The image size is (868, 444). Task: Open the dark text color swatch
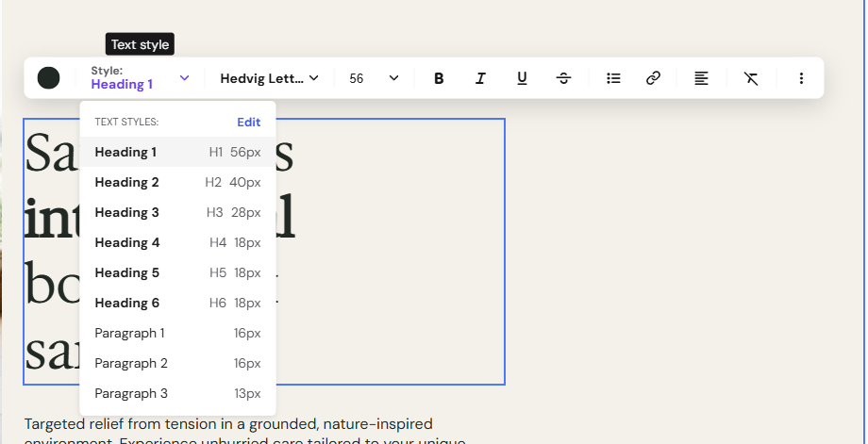49,78
